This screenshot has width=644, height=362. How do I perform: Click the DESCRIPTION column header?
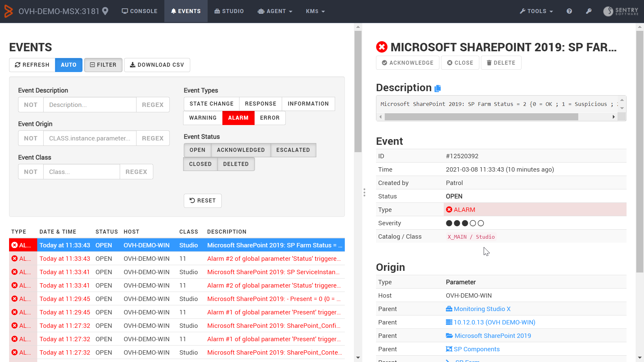point(227,232)
